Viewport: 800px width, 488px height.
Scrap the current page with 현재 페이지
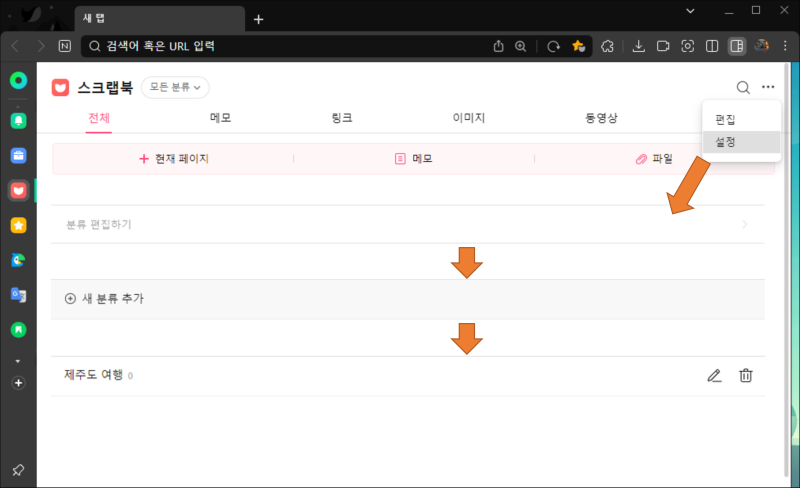tap(173, 159)
